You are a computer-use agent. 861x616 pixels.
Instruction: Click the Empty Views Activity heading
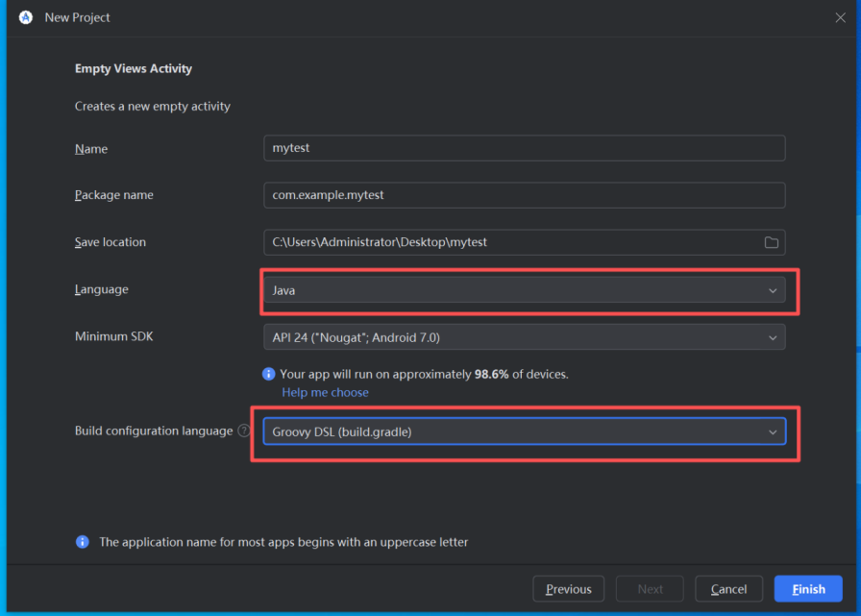[134, 68]
